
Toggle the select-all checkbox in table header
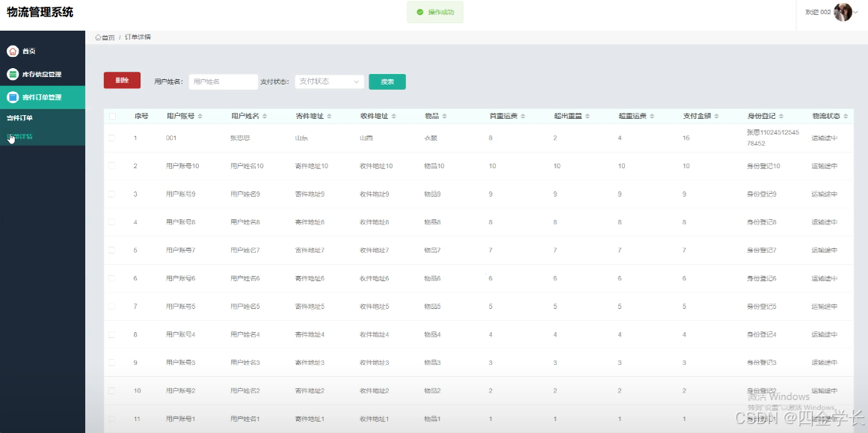(112, 116)
